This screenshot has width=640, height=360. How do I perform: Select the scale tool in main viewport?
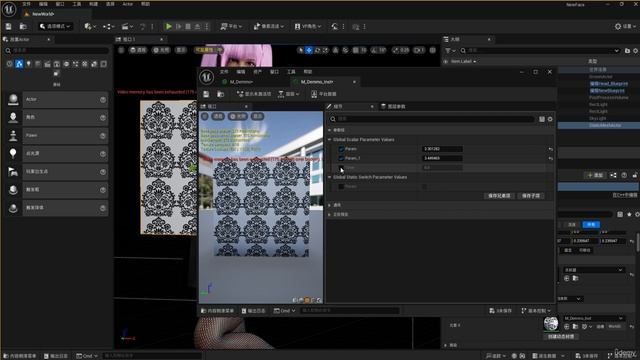click(325, 50)
